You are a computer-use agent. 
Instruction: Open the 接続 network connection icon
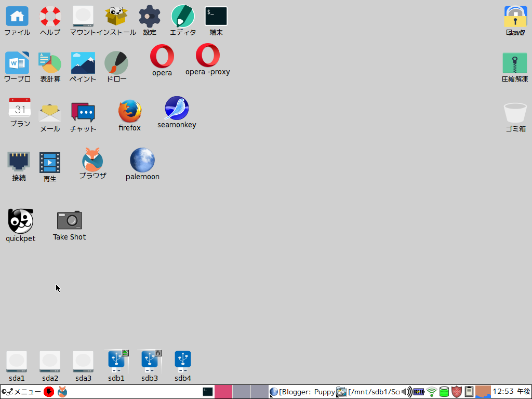coord(19,161)
